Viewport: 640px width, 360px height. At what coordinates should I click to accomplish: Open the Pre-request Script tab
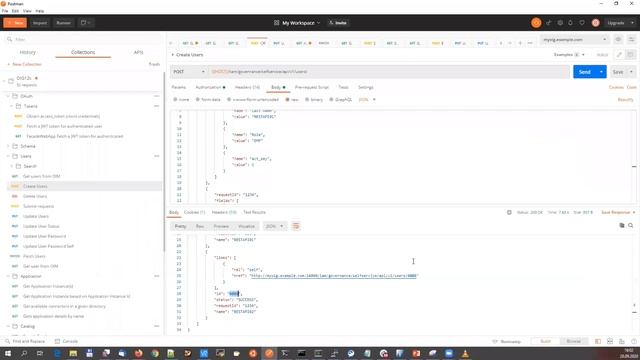[311, 87]
